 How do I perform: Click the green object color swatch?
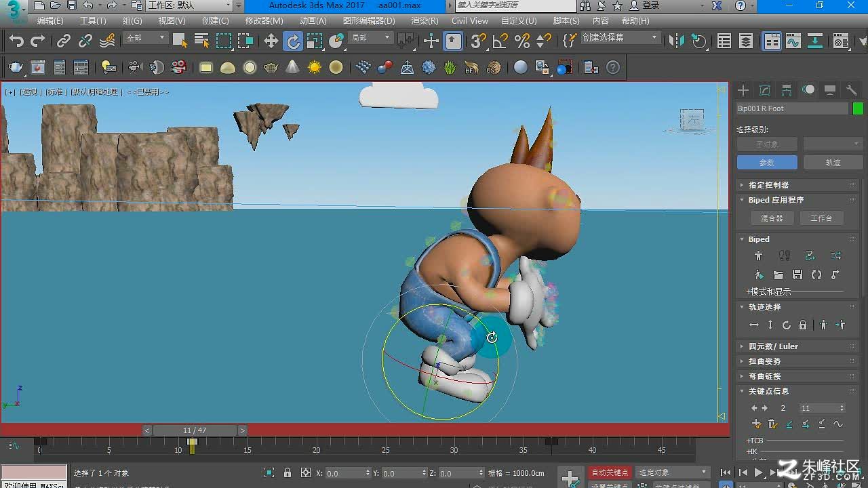(858, 108)
